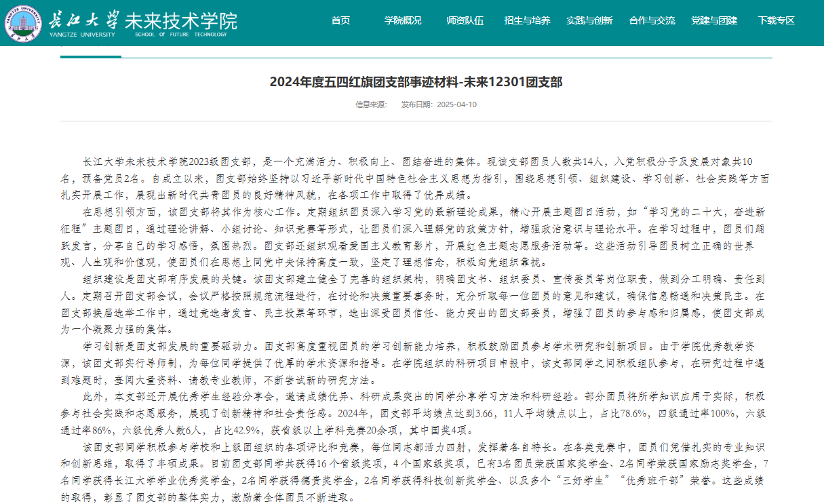This screenshot has height=504, width=824.
Task: Click the 未来技术学院 school name logo
Action: point(180,20)
